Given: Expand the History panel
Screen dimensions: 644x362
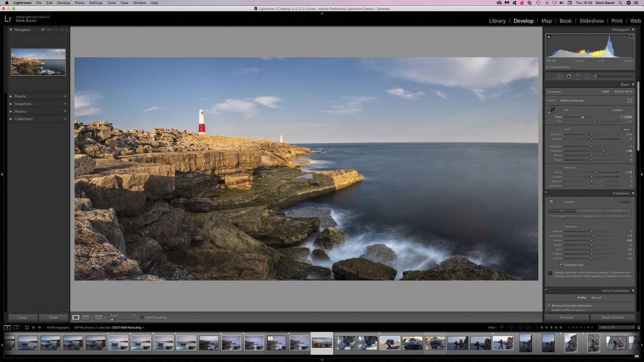Looking at the screenshot, I should (x=19, y=111).
